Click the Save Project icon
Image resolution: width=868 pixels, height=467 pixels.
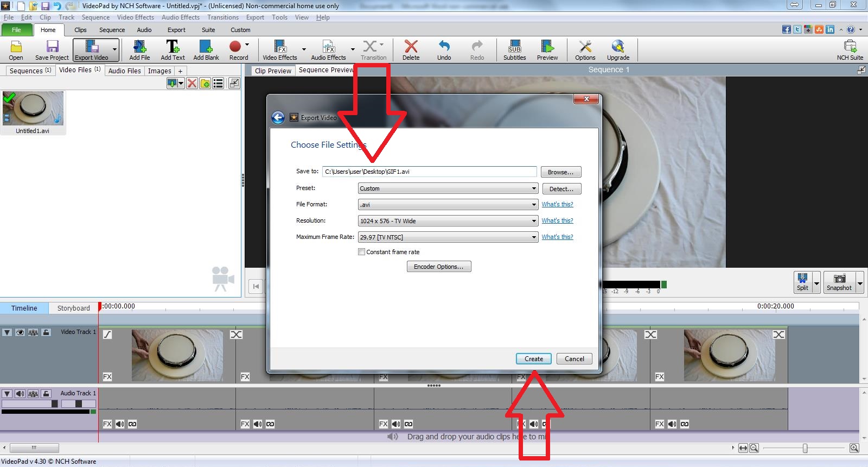click(52, 50)
